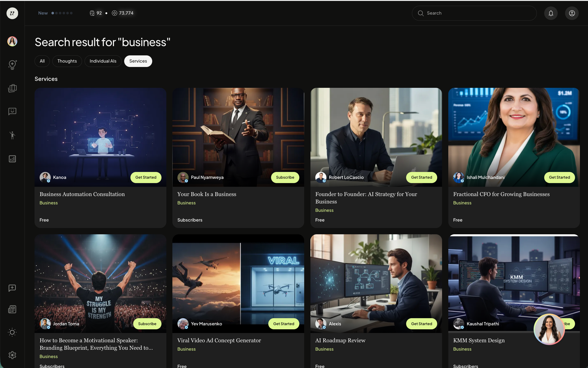The height and width of the screenshot is (368, 588).
Task: Open the KMM System Design thumbnail
Action: click(514, 284)
